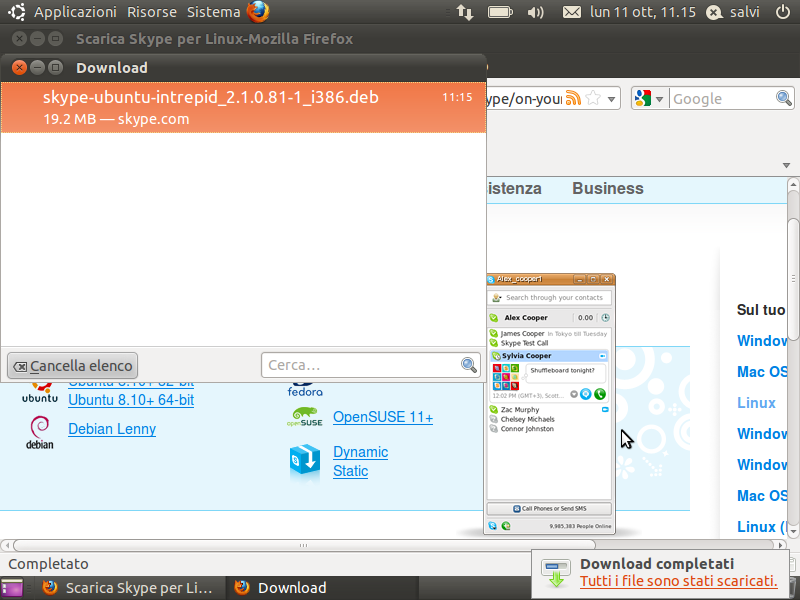Open the Debian Lenny download link
The image size is (800, 600).
click(112, 429)
